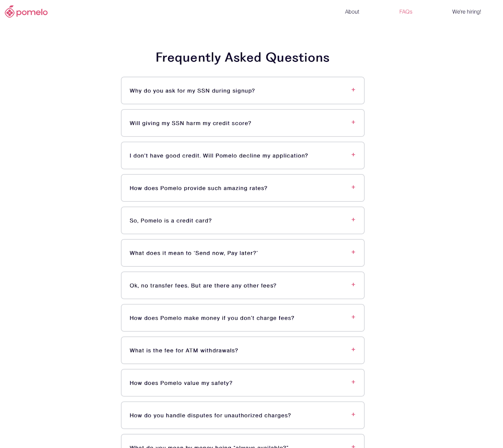The height and width of the screenshot is (448, 503).
Task: Click plus icon beside credit card question
Action: pos(353,220)
